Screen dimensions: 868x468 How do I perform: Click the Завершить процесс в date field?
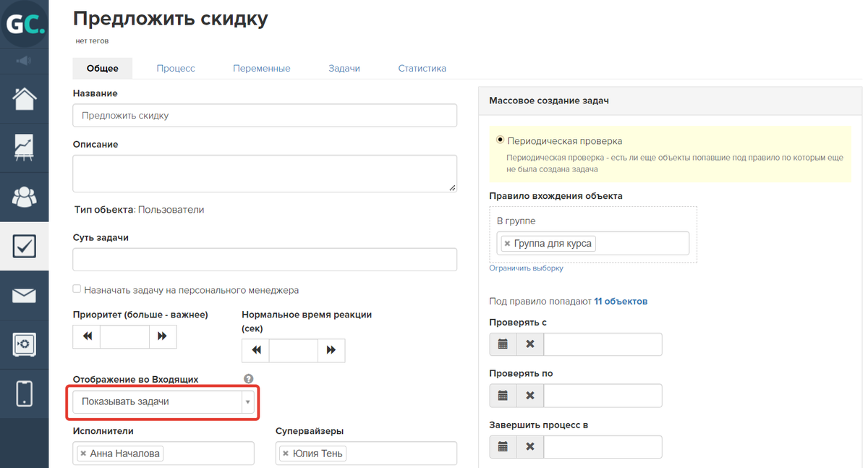pos(603,447)
